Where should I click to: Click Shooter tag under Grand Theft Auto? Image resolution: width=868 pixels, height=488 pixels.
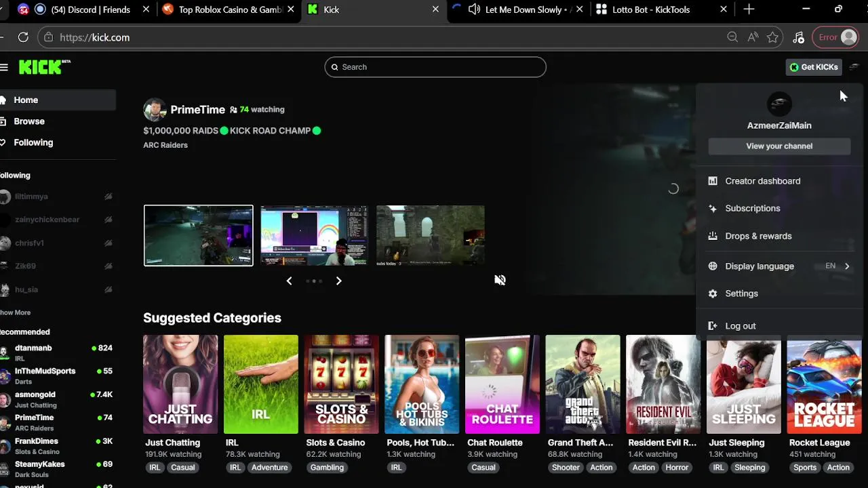566,467
